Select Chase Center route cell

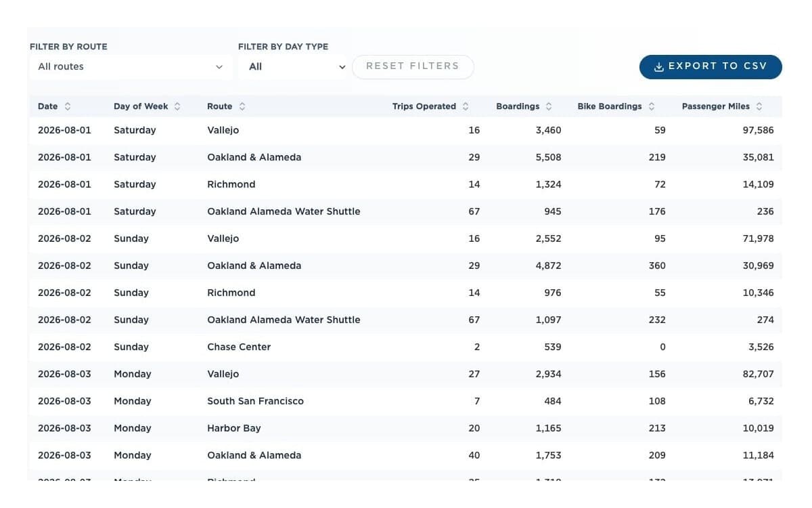[x=239, y=347]
